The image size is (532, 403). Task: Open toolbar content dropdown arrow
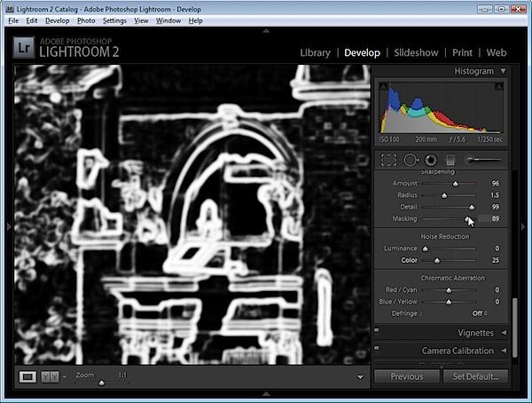pos(360,377)
